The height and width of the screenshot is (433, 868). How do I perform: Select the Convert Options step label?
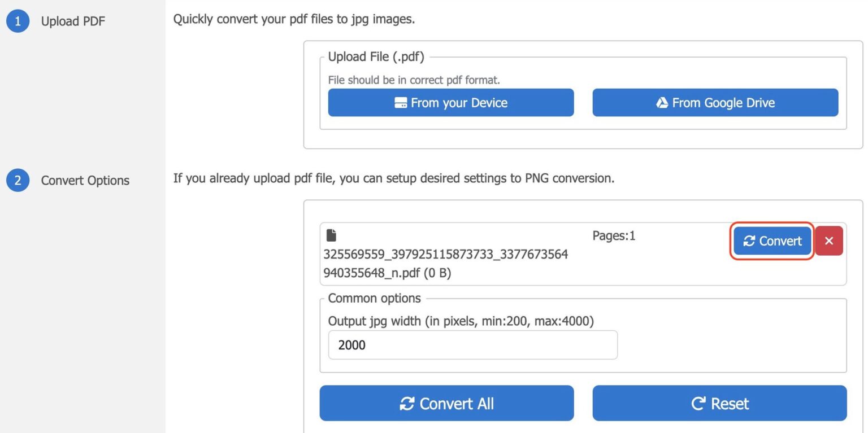pyautogui.click(x=85, y=181)
